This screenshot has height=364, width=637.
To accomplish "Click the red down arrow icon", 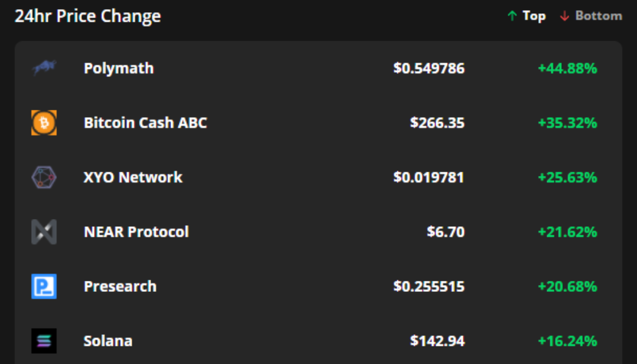I will tap(565, 16).
